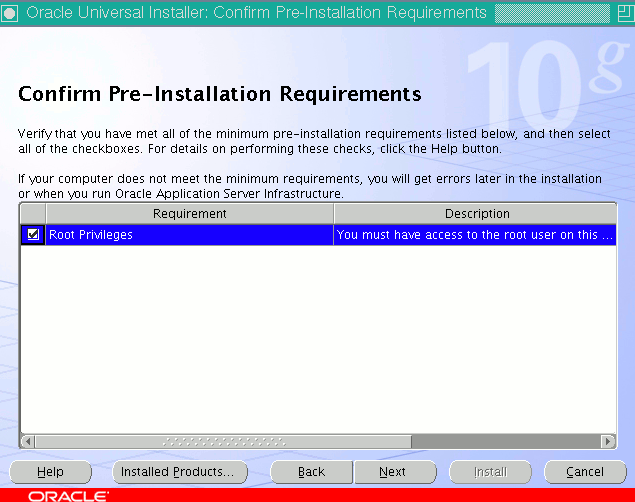Uncheck the Root Privileges checkbox
Image resolution: width=635 pixels, height=502 pixels.
[x=33, y=234]
